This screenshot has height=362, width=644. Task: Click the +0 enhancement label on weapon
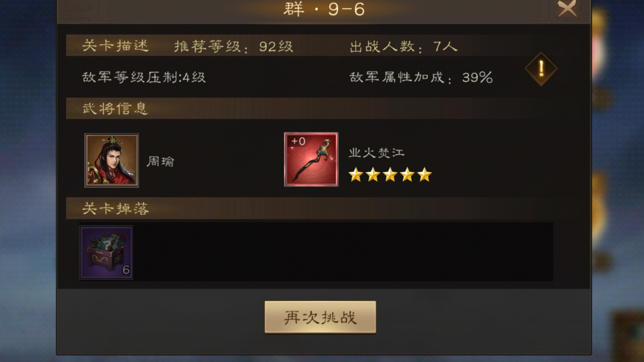(298, 141)
